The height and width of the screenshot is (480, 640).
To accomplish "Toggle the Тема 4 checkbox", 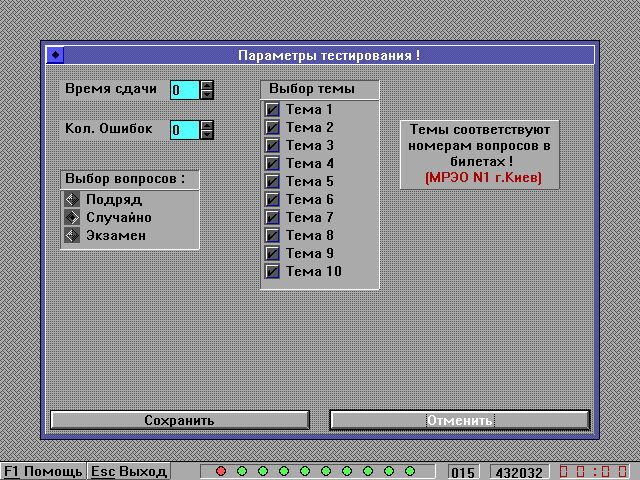I will coord(272,163).
